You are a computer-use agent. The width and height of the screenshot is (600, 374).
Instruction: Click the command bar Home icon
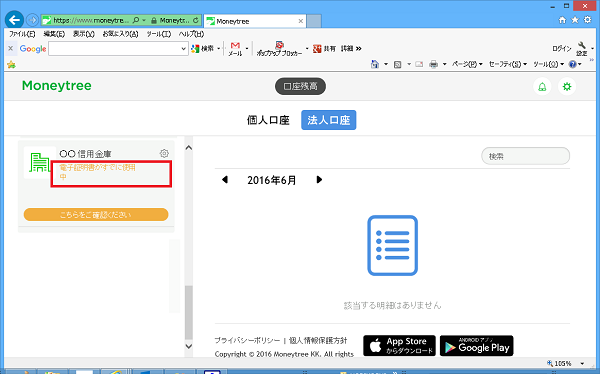[375, 64]
